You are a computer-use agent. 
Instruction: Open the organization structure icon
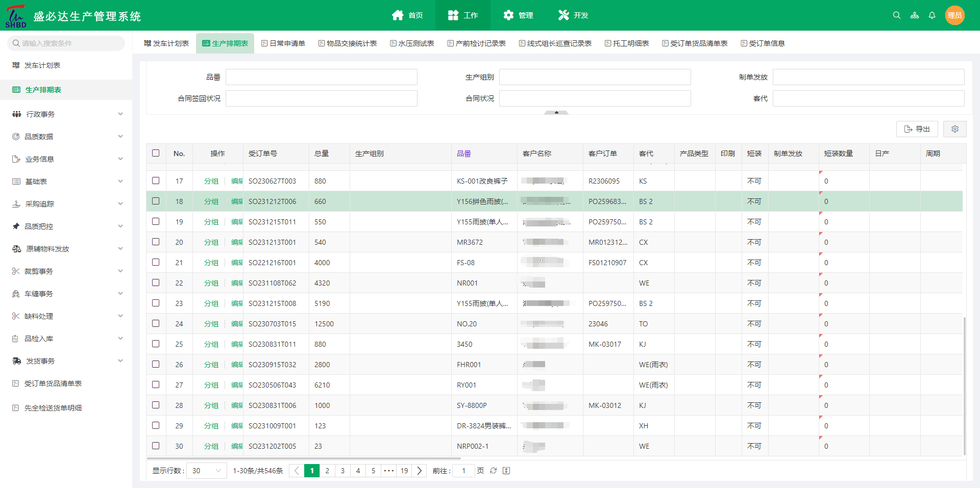click(914, 15)
